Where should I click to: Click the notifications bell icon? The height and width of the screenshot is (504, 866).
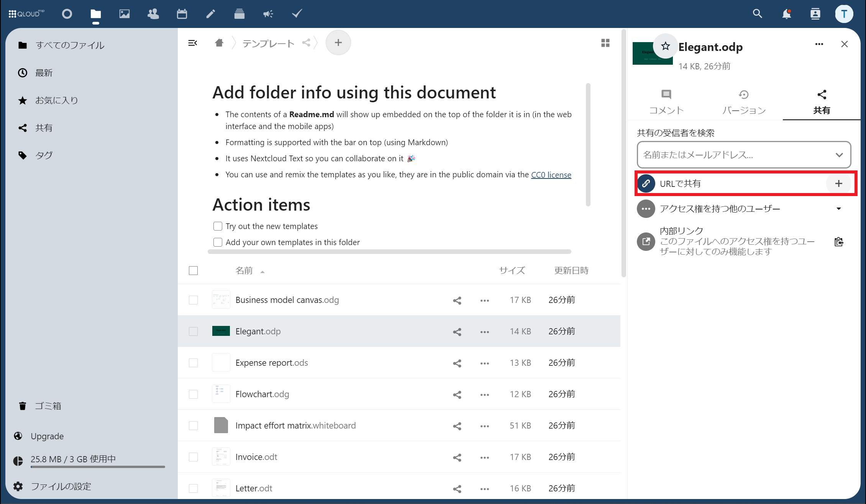786,14
